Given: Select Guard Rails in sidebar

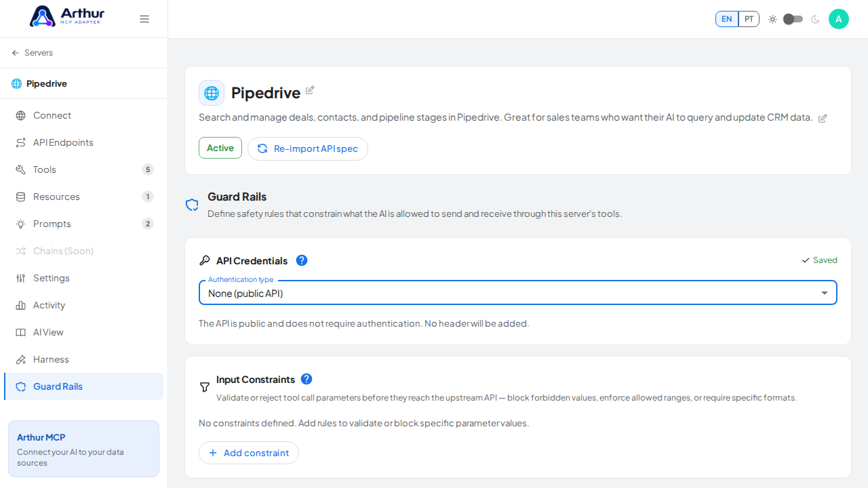Looking at the screenshot, I should coord(84,386).
